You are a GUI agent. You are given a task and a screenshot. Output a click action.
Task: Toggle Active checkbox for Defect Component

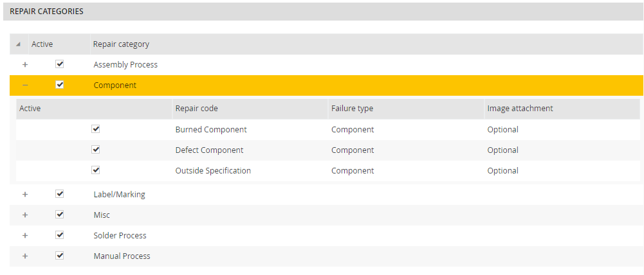tap(96, 150)
